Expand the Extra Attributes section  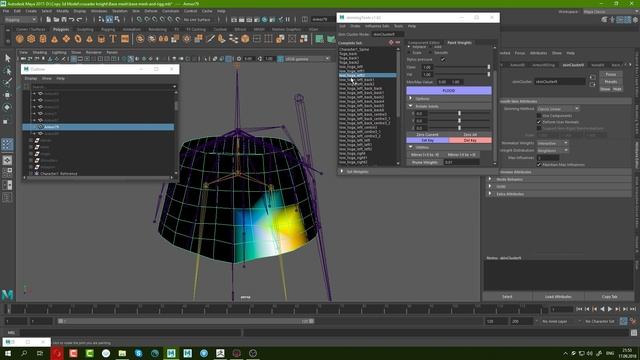(x=490, y=194)
